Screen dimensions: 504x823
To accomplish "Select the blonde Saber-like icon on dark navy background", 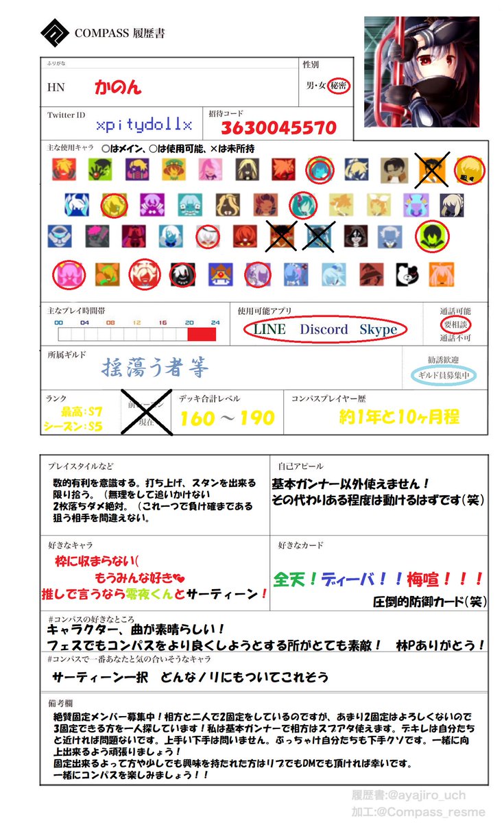I will coord(451,204).
